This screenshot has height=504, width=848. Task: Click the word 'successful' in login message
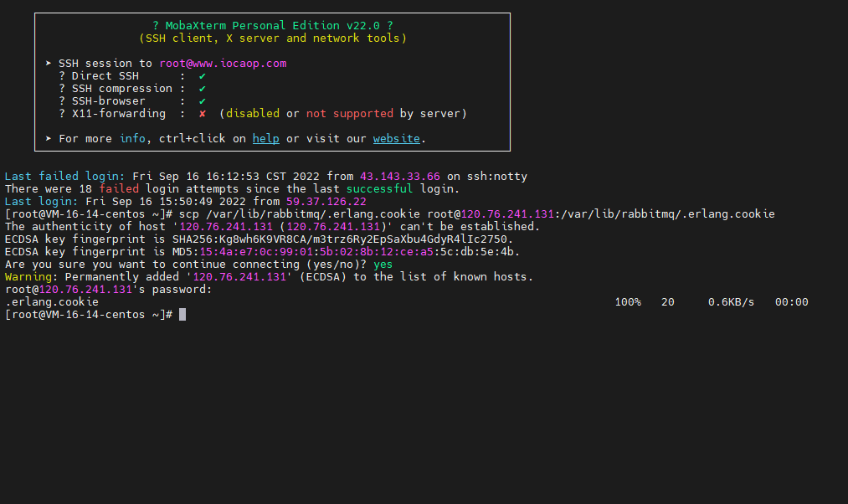coord(380,188)
